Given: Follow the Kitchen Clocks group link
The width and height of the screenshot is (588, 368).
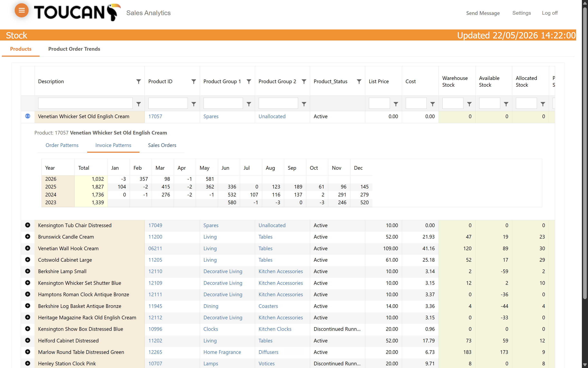Looking at the screenshot, I should [275, 329].
